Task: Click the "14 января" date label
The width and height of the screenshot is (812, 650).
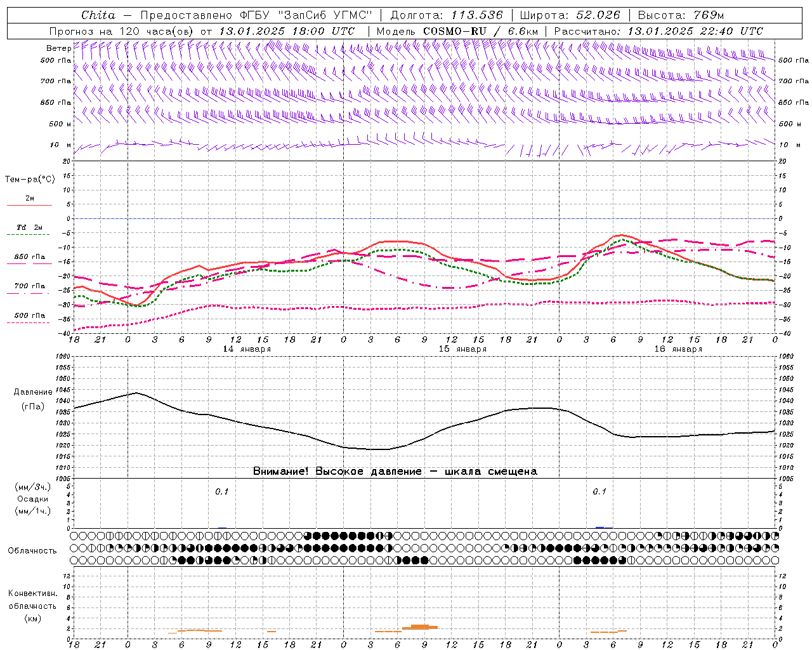Action: point(247,349)
